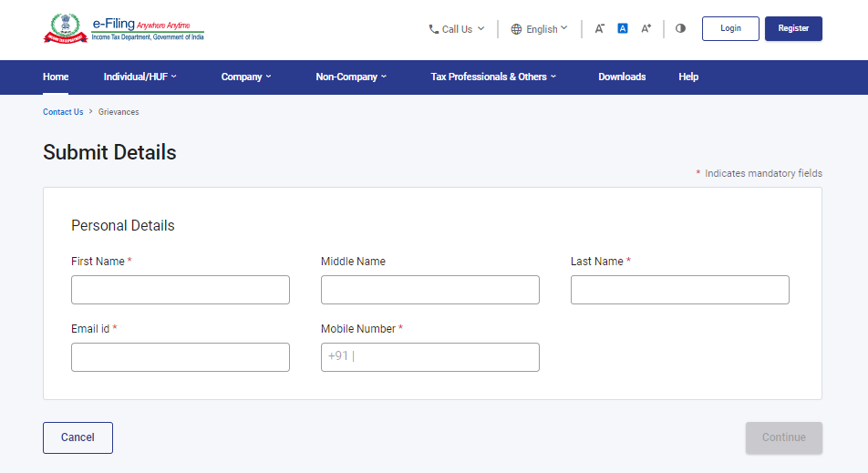Reset to default font size icon

(x=623, y=29)
